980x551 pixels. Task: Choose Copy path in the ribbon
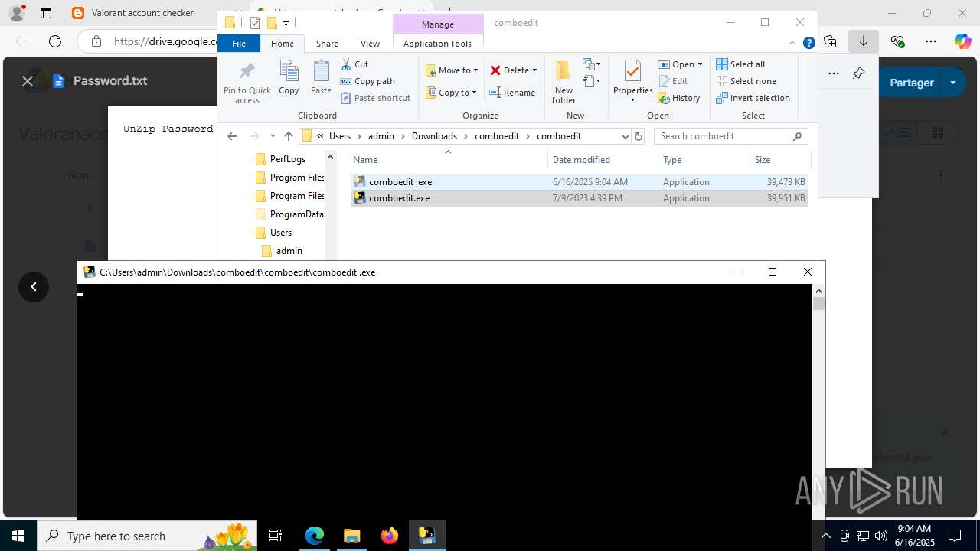pyautogui.click(x=367, y=81)
